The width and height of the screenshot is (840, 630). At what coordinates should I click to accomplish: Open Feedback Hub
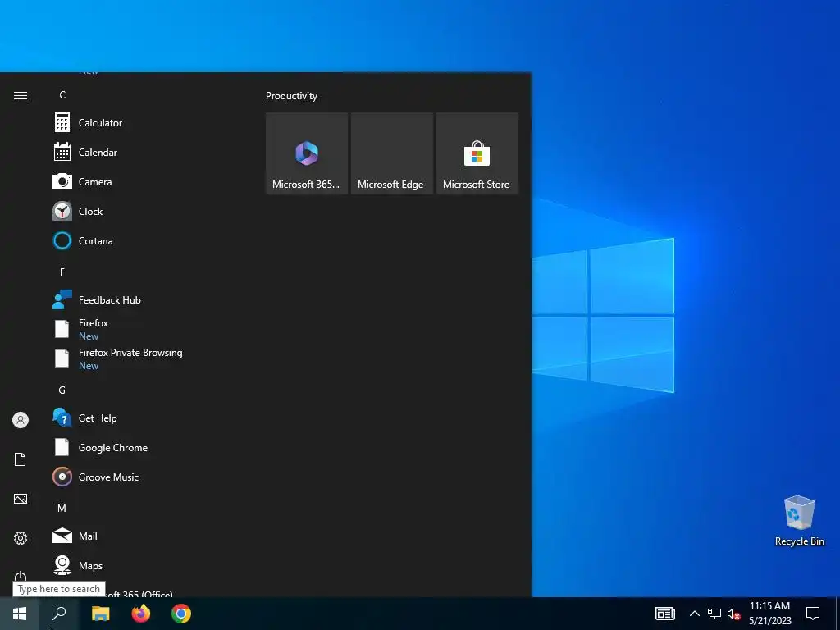point(144,300)
